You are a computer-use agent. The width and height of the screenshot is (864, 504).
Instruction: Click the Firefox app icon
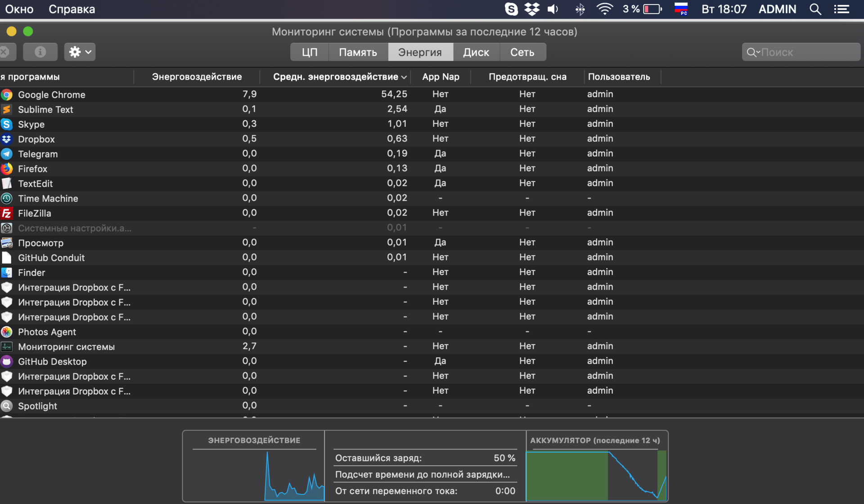tap(7, 169)
